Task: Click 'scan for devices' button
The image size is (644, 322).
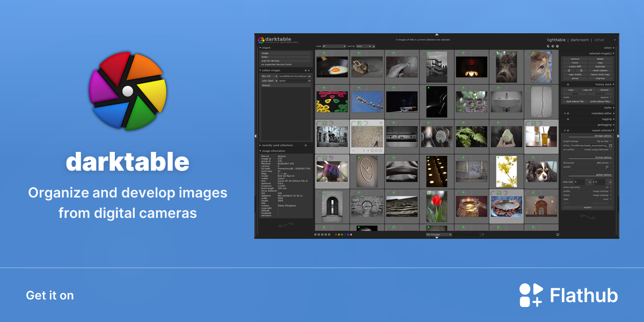Action: click(286, 61)
